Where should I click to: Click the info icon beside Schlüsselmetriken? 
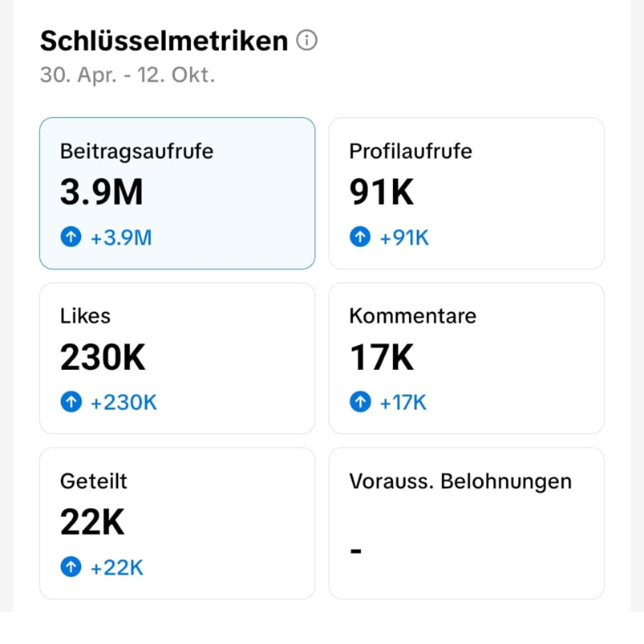pos(306,41)
